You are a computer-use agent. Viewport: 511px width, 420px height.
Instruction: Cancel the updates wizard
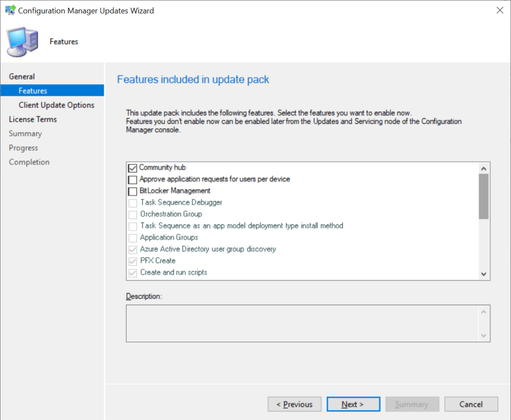coord(471,405)
